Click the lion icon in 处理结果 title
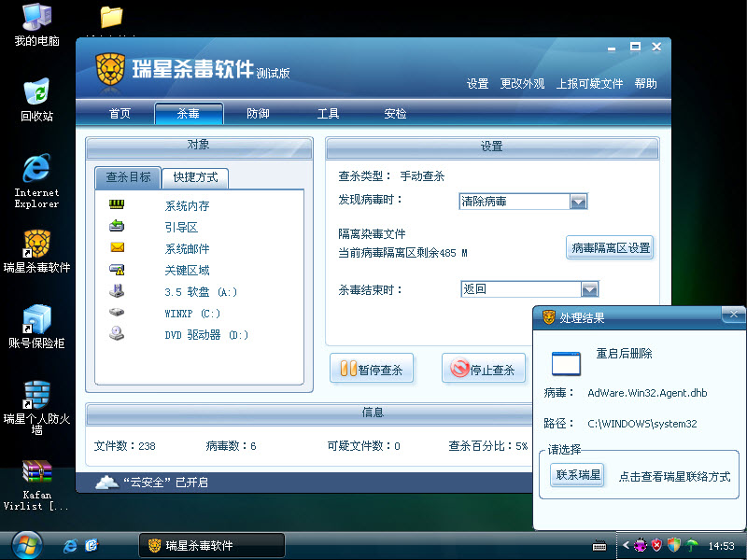 [x=549, y=317]
